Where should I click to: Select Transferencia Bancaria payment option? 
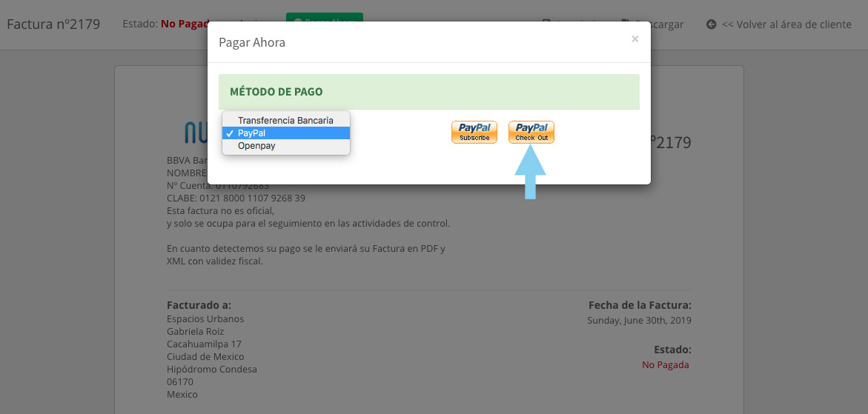(x=285, y=120)
